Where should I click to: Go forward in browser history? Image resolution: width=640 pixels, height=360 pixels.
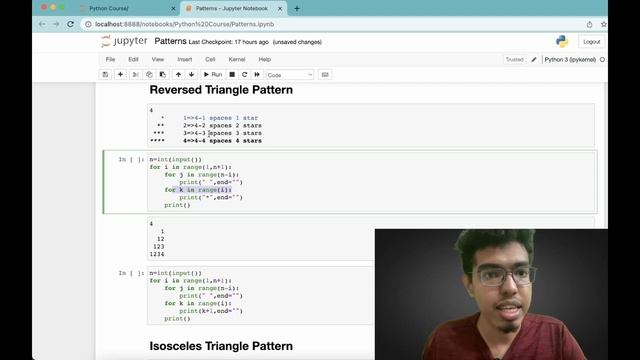pos(56,24)
